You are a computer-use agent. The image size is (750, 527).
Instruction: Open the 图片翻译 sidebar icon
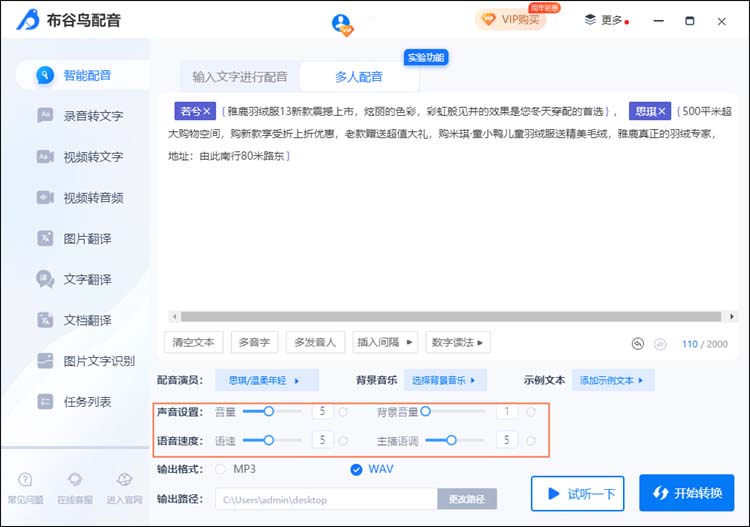[45, 239]
